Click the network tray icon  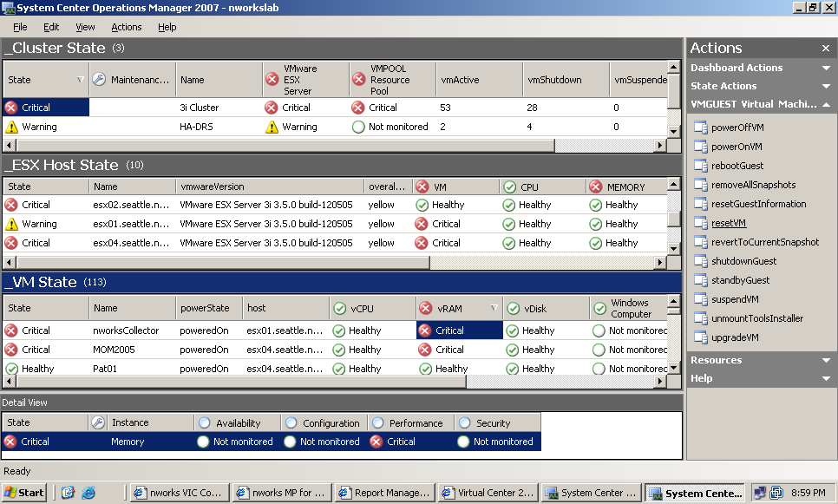(x=759, y=492)
